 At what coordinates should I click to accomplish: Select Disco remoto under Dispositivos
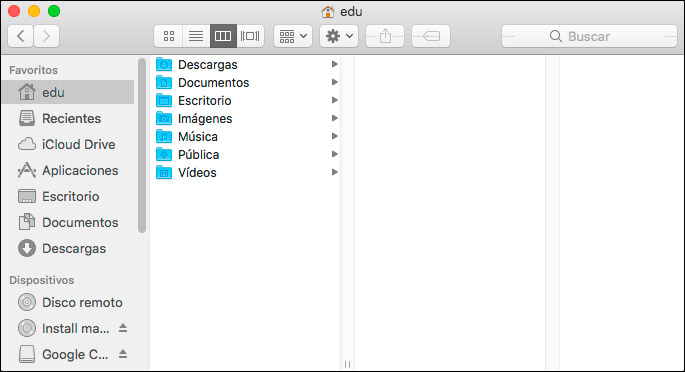click(68, 302)
